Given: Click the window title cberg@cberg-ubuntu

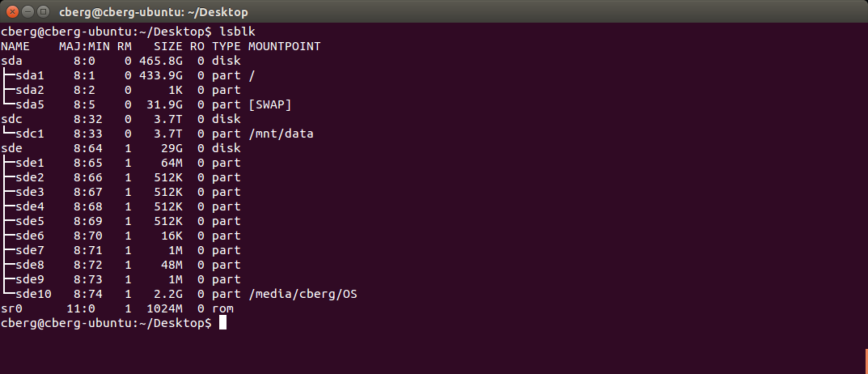Looking at the screenshot, I should [x=154, y=11].
